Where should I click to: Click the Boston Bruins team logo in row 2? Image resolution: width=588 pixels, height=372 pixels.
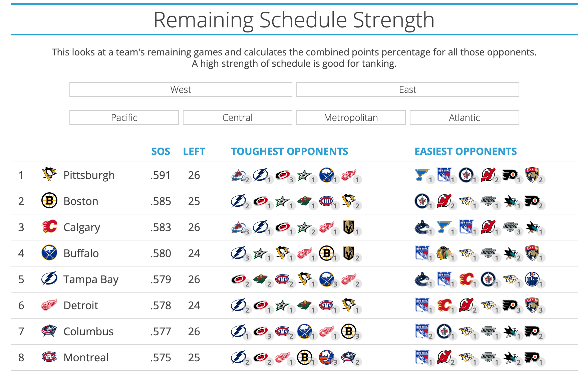click(x=49, y=200)
